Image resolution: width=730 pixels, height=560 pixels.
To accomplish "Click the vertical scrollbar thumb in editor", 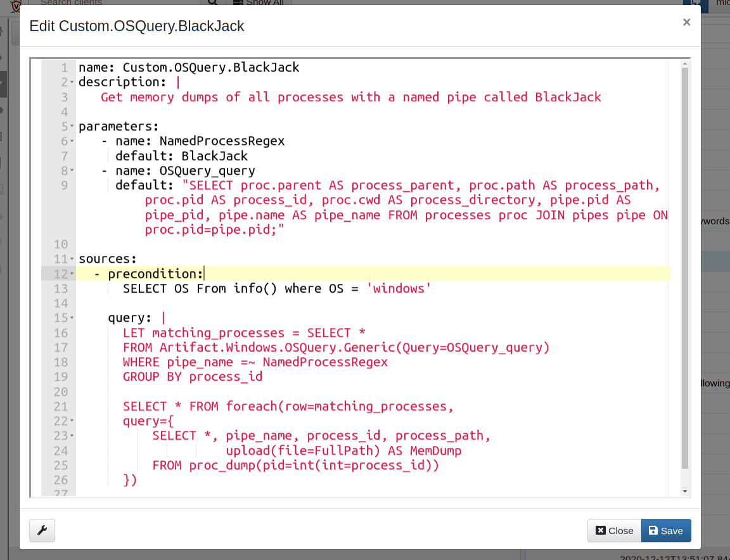I will (x=684, y=266).
